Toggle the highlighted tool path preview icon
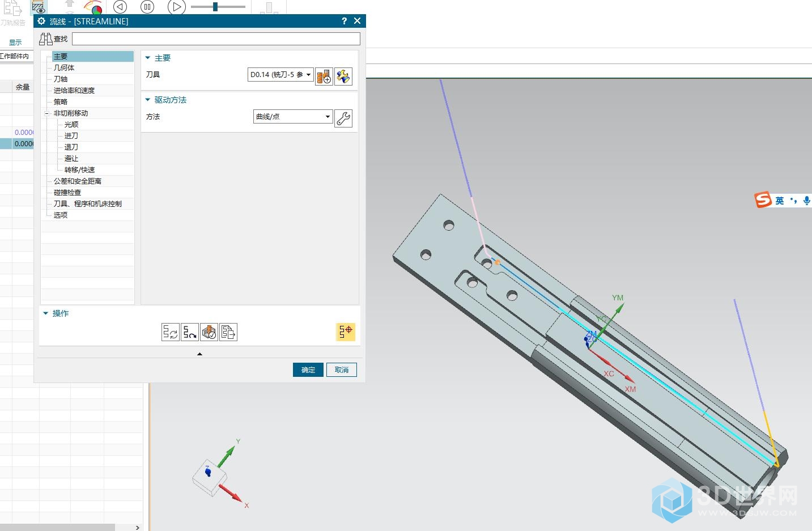Screen dimensions: 812x531 pos(346,332)
